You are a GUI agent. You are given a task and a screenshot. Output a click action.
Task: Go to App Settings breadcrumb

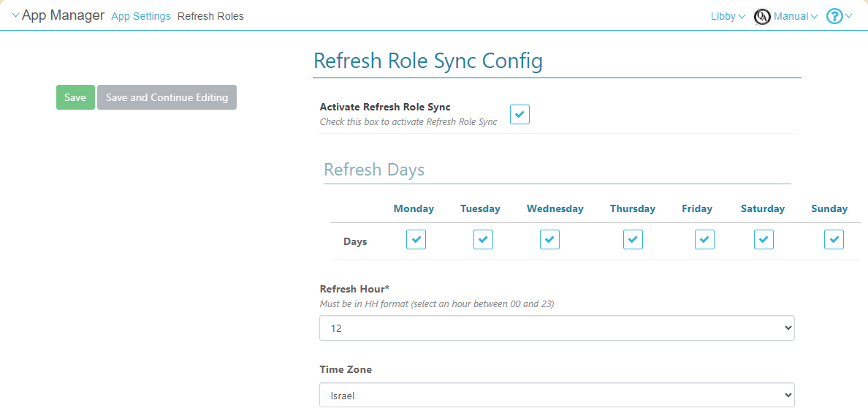[141, 16]
